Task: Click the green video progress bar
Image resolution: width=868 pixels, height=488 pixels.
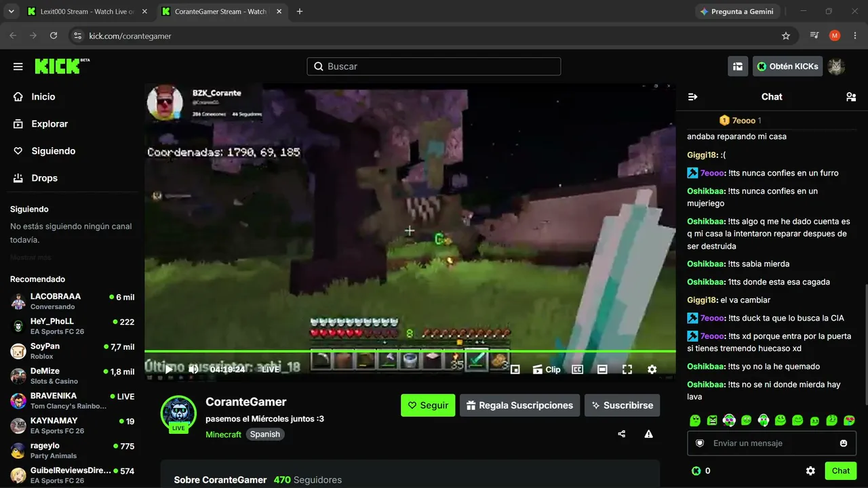Action: pyautogui.click(x=410, y=351)
